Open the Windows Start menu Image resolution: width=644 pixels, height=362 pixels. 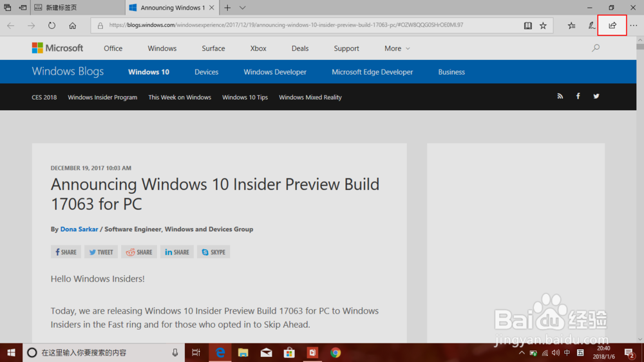(11, 352)
